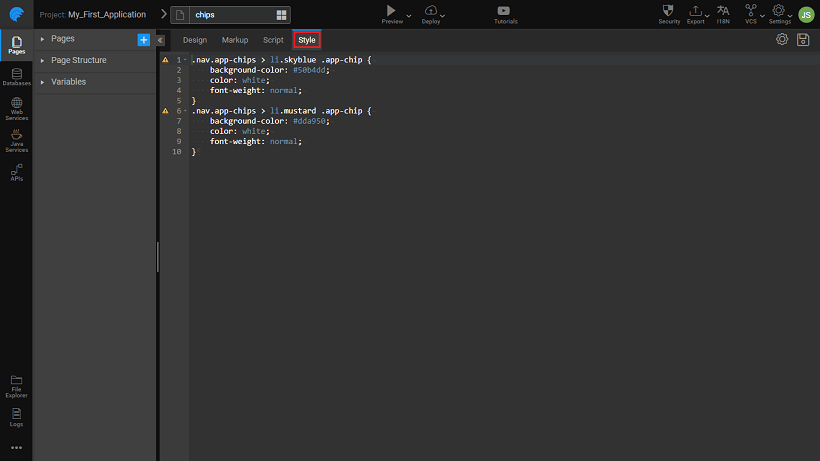Open the APIs section
This screenshot has height=461, width=820.
16,172
